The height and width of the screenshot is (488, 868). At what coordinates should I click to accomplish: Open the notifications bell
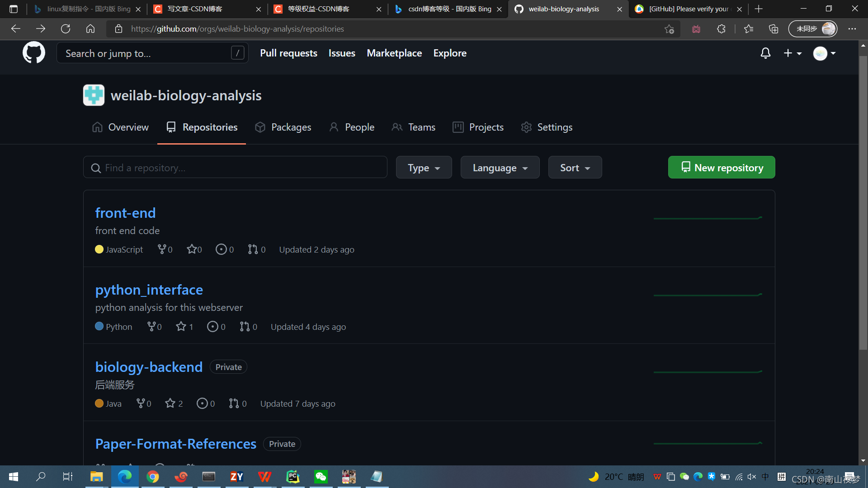point(765,53)
